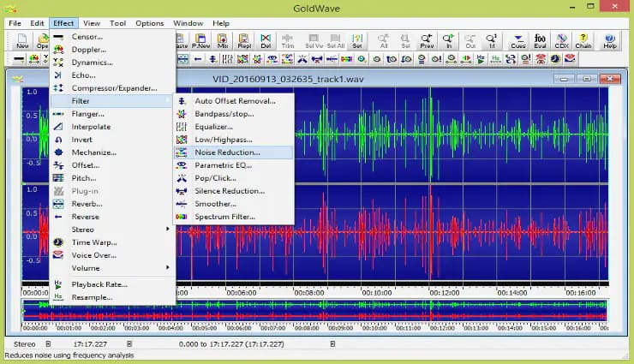Image resolution: width=634 pixels, height=364 pixels.
Task: Open the Options menu
Action: (x=150, y=23)
